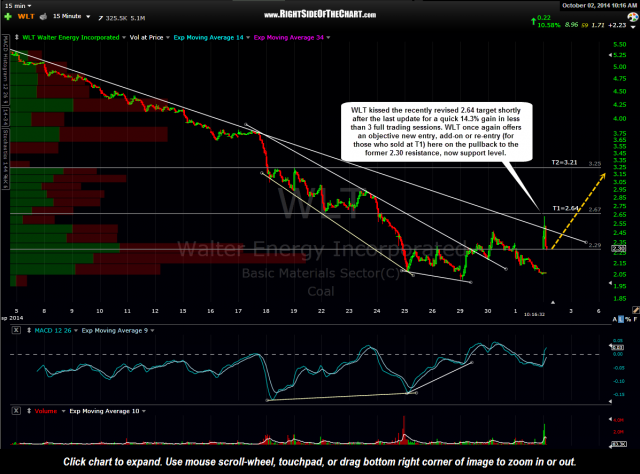Click the 3.25 price level label
Viewport: 640px width, 474px height.
coord(595,163)
